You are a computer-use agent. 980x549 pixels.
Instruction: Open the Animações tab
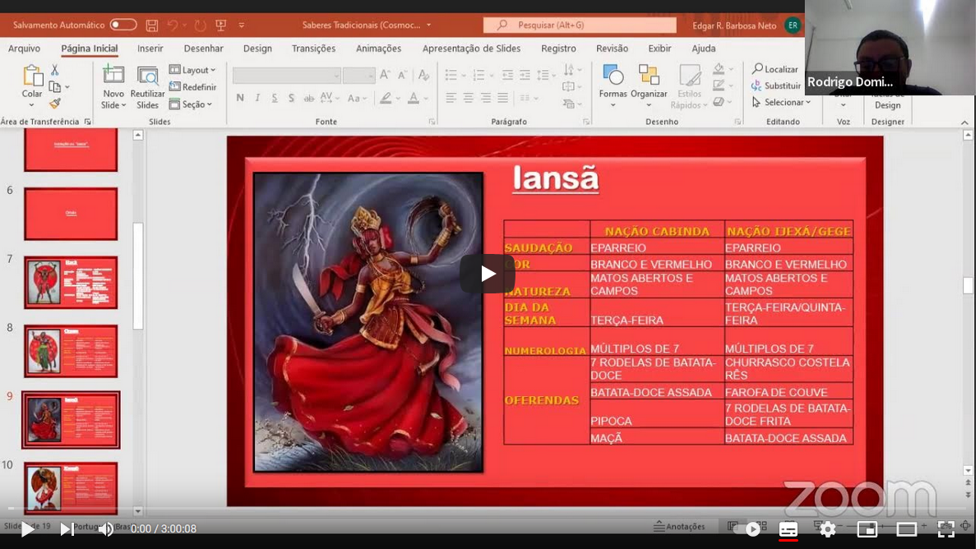point(378,48)
